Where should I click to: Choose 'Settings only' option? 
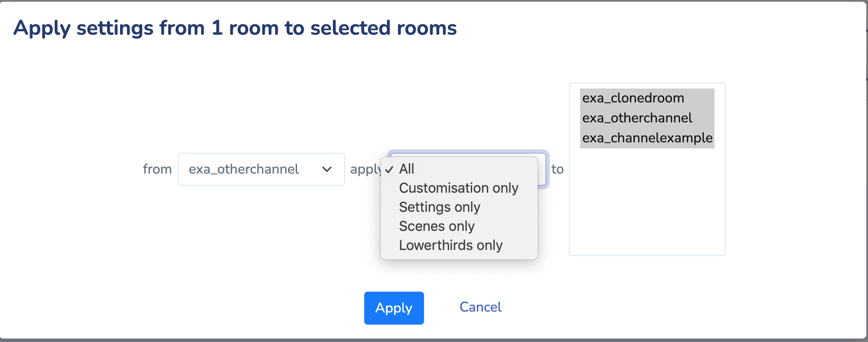[459, 207]
